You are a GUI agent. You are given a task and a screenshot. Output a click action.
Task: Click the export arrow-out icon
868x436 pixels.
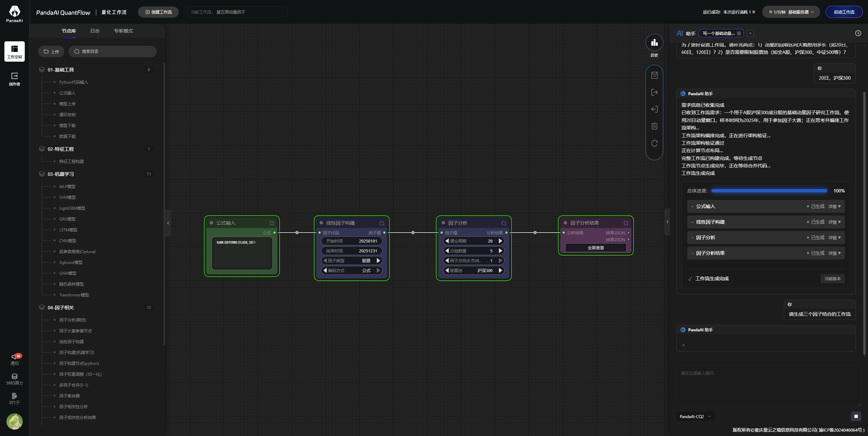pyautogui.click(x=654, y=92)
